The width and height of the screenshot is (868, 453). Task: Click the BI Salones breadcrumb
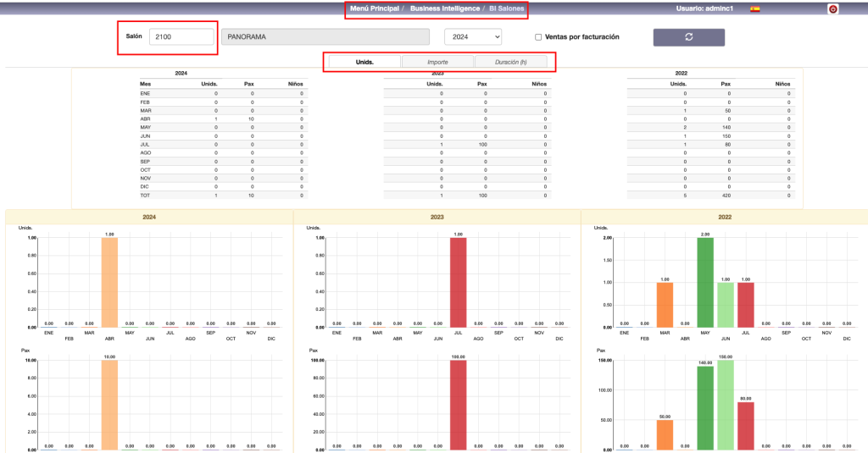pyautogui.click(x=506, y=8)
